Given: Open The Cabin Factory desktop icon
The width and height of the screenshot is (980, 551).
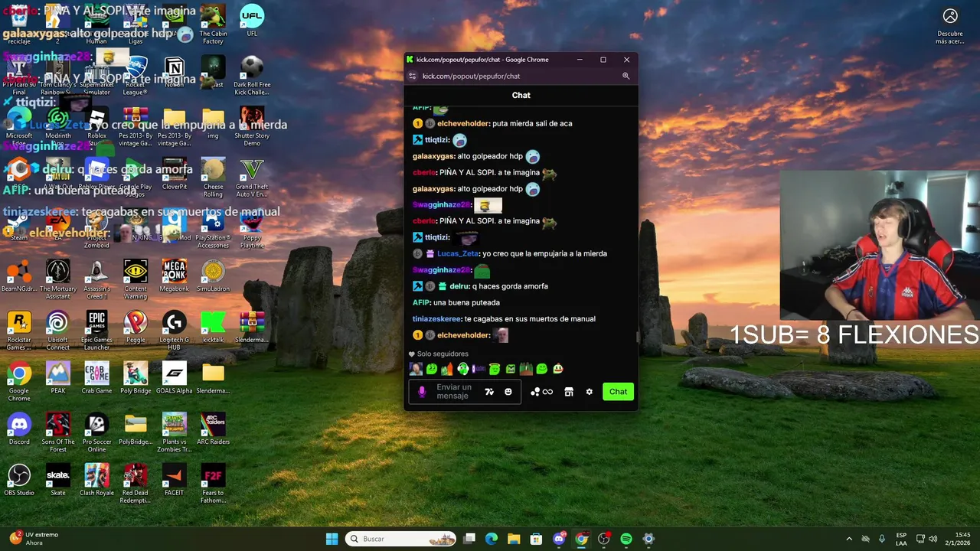Looking at the screenshot, I should click(x=213, y=24).
